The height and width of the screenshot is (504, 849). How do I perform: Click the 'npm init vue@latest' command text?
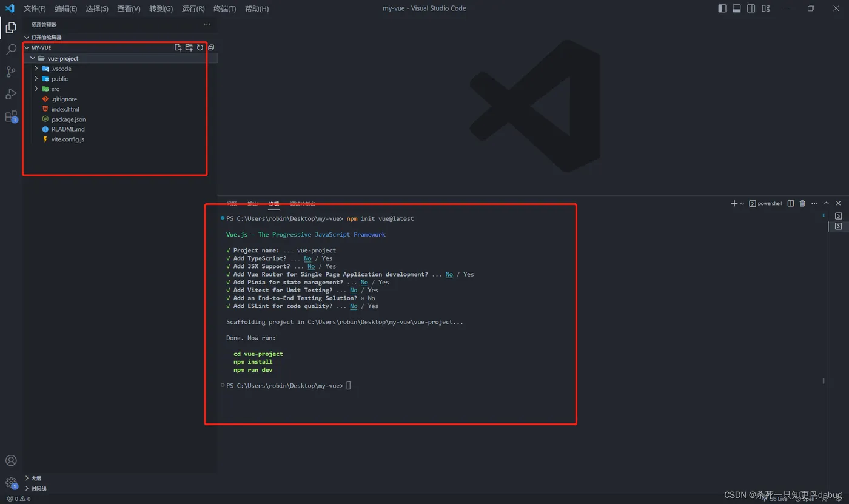coord(380,218)
